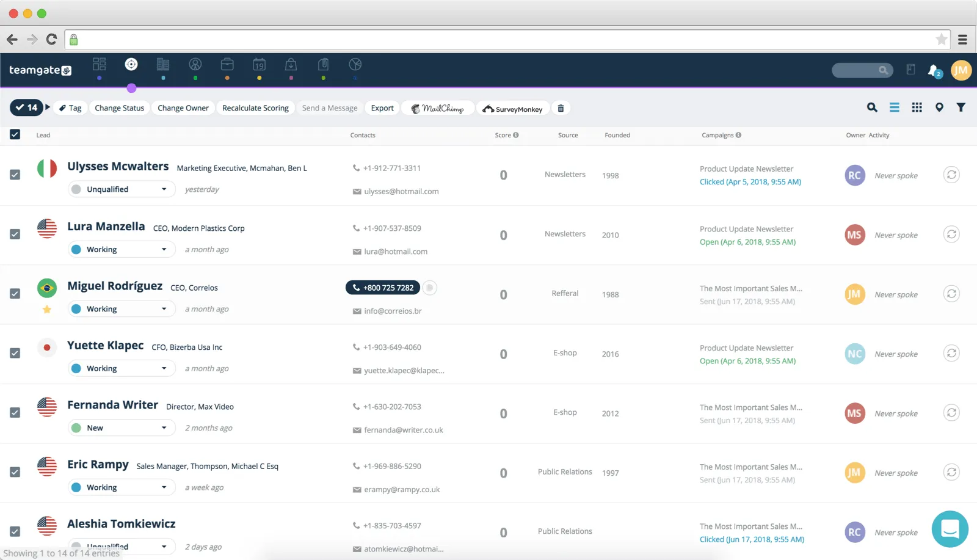Image resolution: width=977 pixels, height=560 pixels.
Task: Open the filter funnel icon
Action: 961,107
